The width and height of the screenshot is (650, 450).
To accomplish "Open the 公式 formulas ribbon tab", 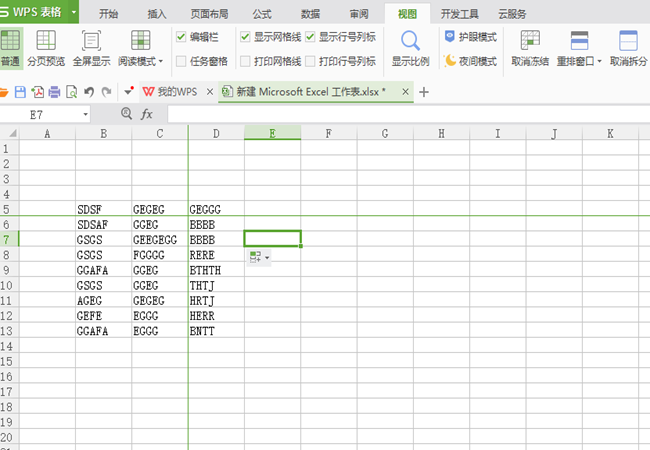I will [x=262, y=14].
